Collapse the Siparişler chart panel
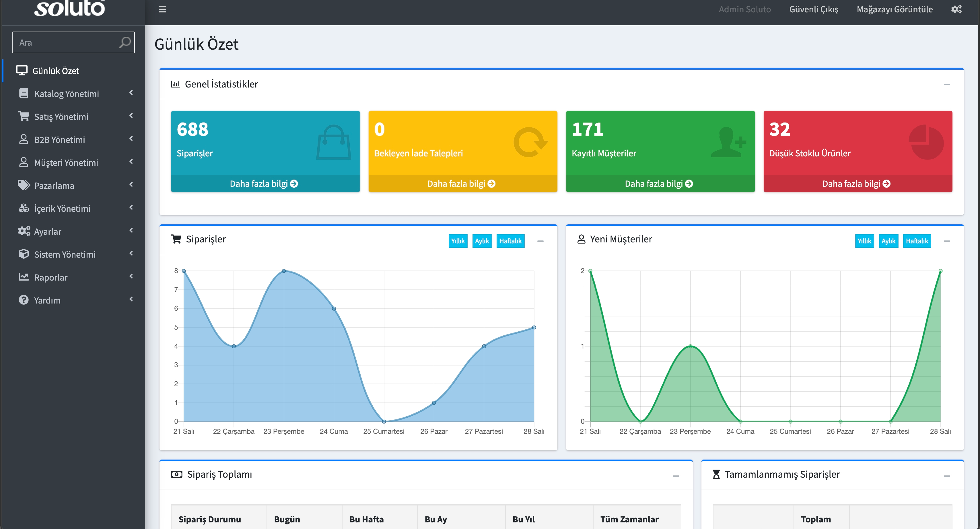The width and height of the screenshot is (980, 529). 540,241
